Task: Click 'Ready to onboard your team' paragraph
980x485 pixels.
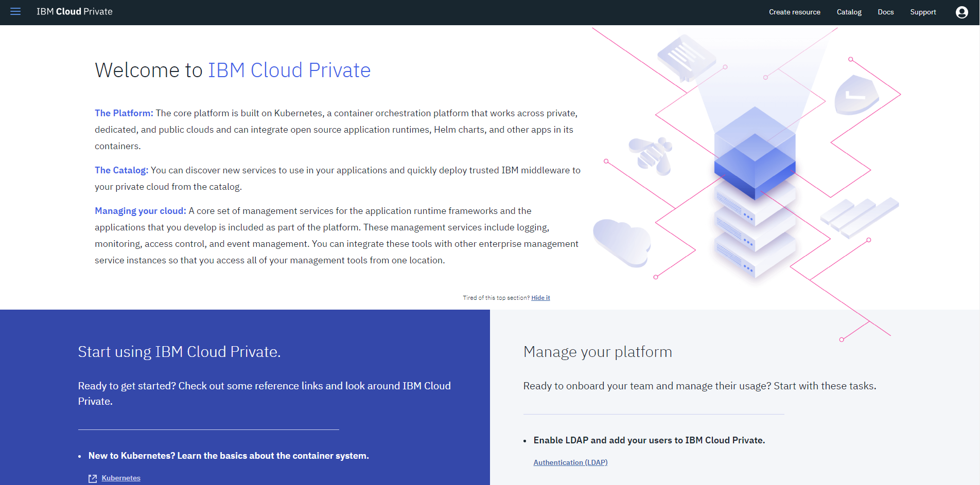Action: pos(699,386)
